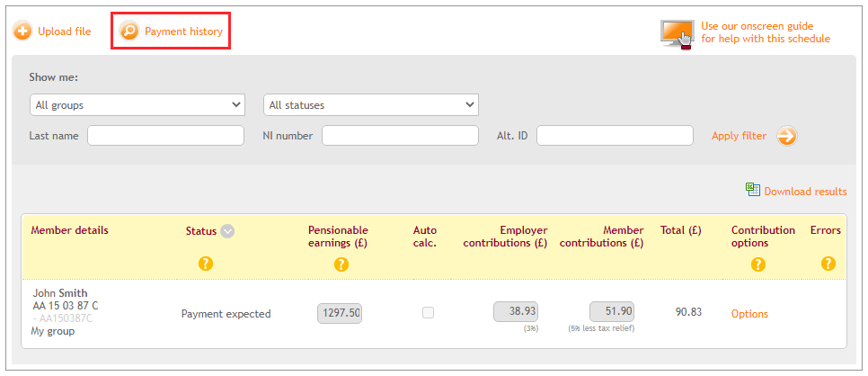Click the help icon under Errors
Viewport: 868px width, 376px height.
click(x=828, y=264)
